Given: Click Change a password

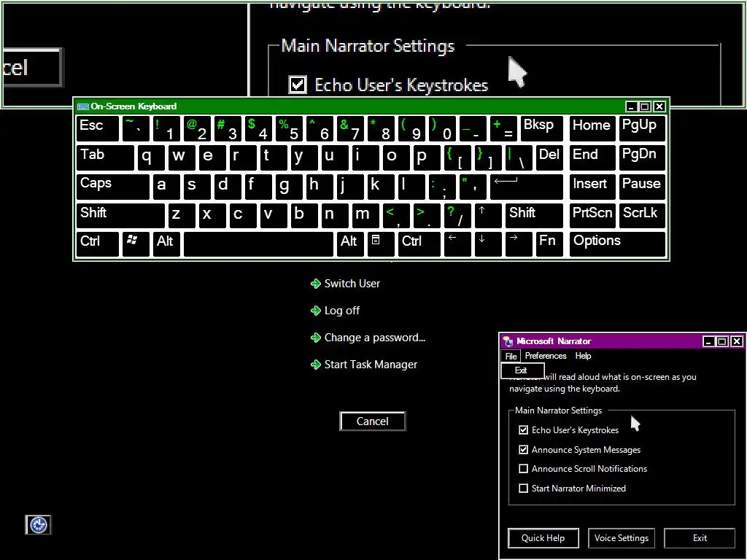Looking at the screenshot, I should (x=374, y=338).
